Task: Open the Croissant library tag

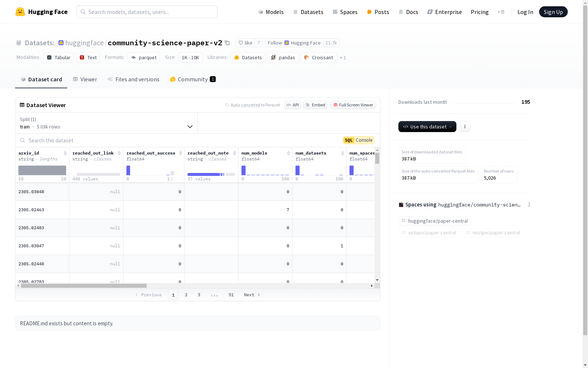Action: coord(319,57)
